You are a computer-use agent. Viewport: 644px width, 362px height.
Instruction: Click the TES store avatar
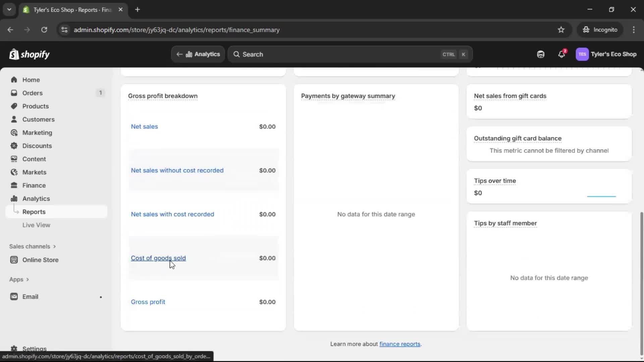(x=582, y=54)
